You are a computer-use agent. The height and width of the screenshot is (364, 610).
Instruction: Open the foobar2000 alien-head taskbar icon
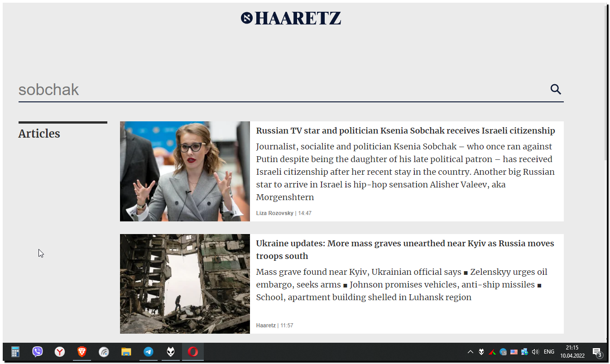tap(171, 352)
